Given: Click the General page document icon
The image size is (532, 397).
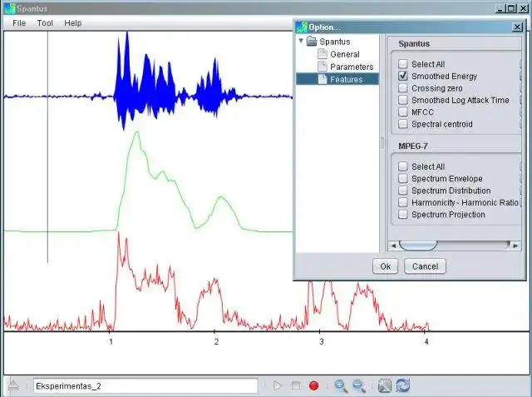Looking at the screenshot, I should (x=323, y=54).
